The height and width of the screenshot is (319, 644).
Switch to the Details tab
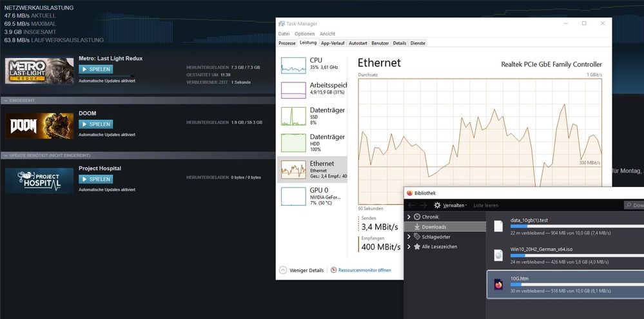click(x=399, y=43)
